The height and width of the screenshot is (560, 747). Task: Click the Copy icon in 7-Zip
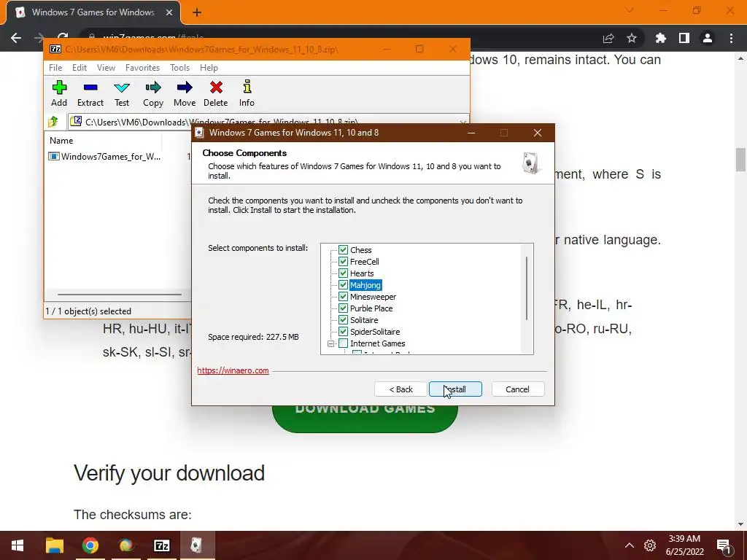[153, 93]
